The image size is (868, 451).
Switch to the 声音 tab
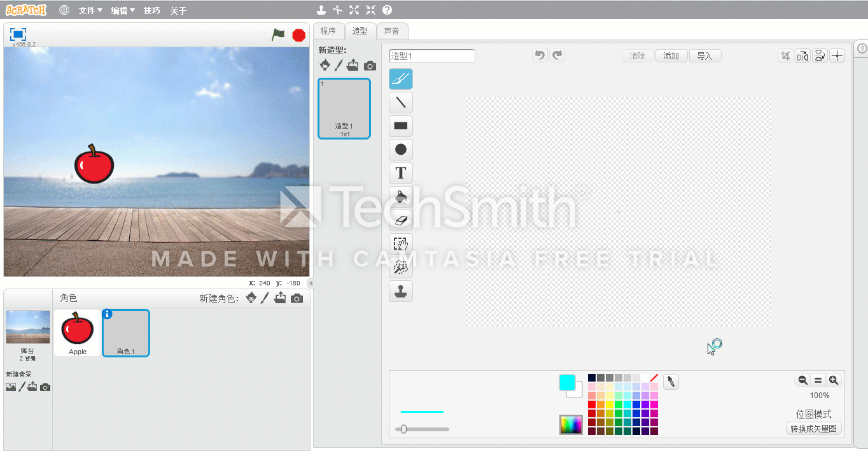[392, 31]
